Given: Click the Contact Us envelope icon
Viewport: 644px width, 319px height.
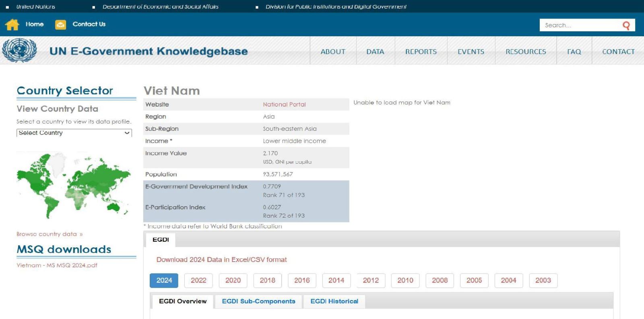Looking at the screenshot, I should coord(60,25).
